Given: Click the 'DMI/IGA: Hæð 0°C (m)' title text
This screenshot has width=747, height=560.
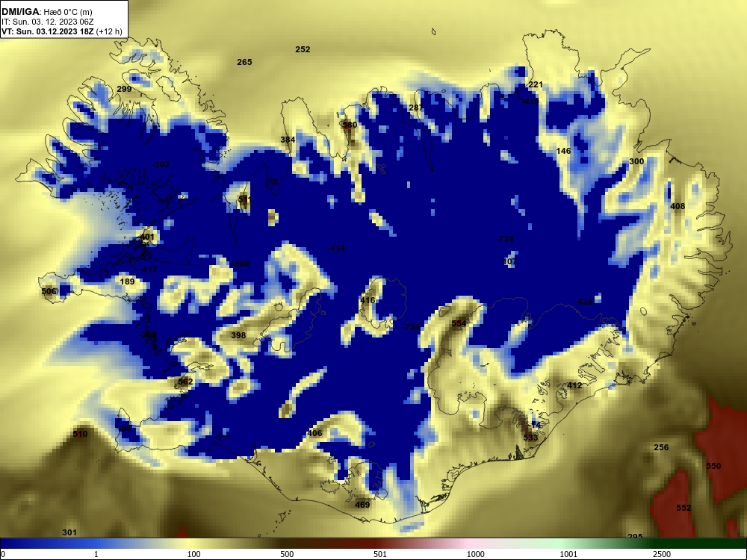Looking at the screenshot, I should tap(46, 12).
